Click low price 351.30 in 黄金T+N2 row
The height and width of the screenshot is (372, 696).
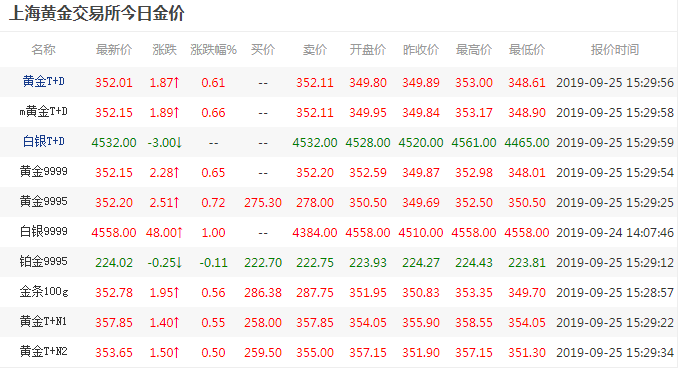[527, 353]
